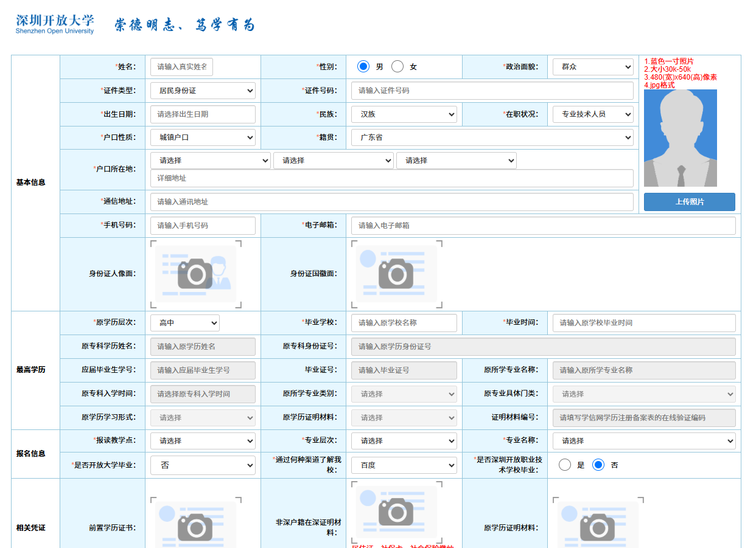Select 否 for Shenzhen vocational school graduate
The width and height of the screenshot is (756, 548).
click(x=598, y=465)
